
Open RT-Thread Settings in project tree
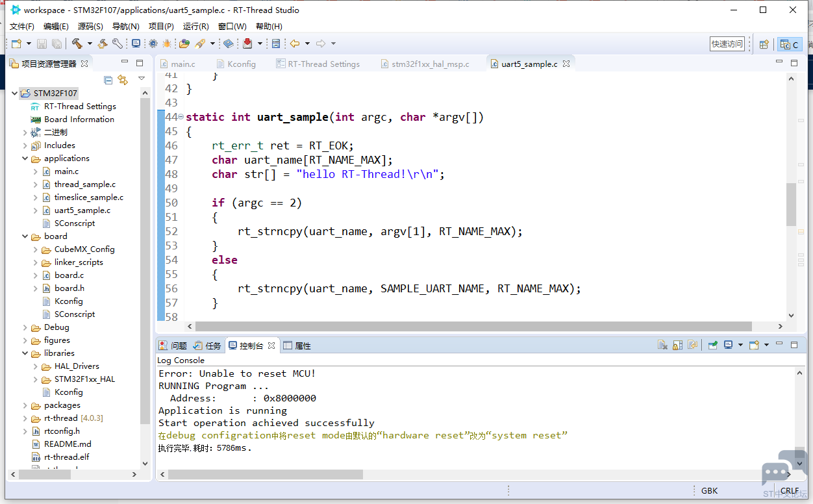pyautogui.click(x=80, y=107)
